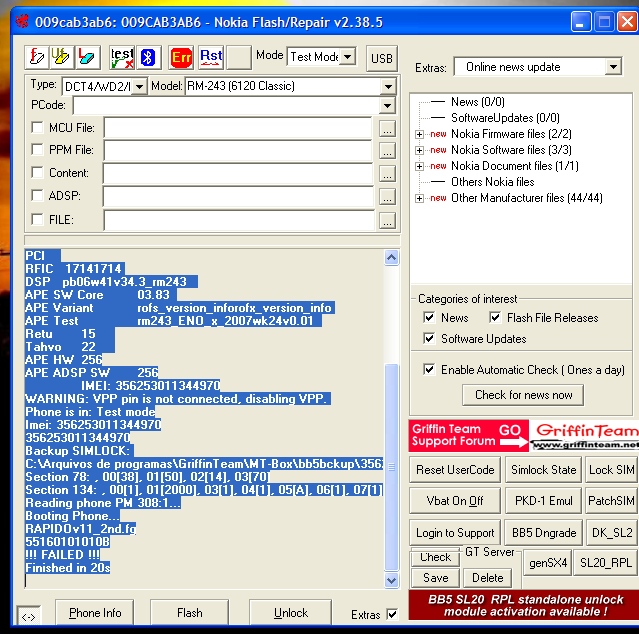The image size is (639, 634).
Task: Click Simlock State button
Action: [544, 470]
